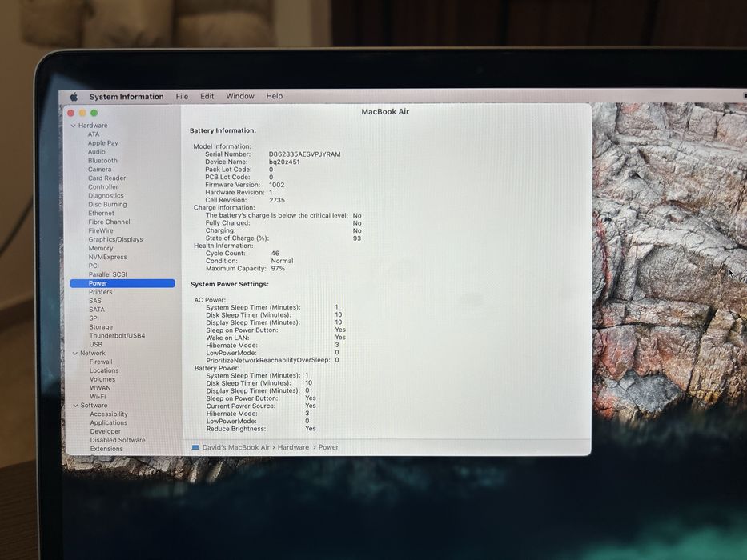This screenshot has width=747, height=560.
Task: Click the laptop icon in path bar
Action: [x=195, y=448]
